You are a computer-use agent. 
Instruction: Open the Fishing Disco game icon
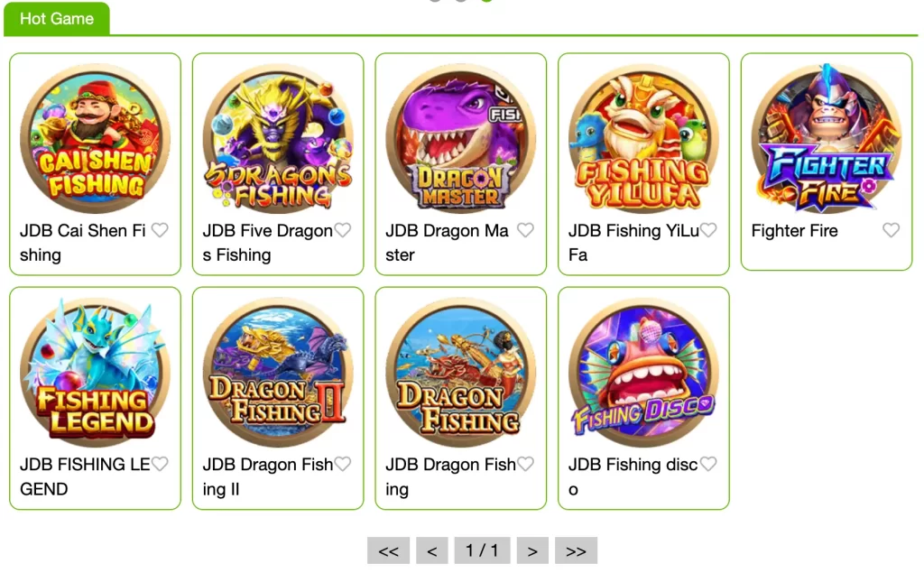(643, 372)
